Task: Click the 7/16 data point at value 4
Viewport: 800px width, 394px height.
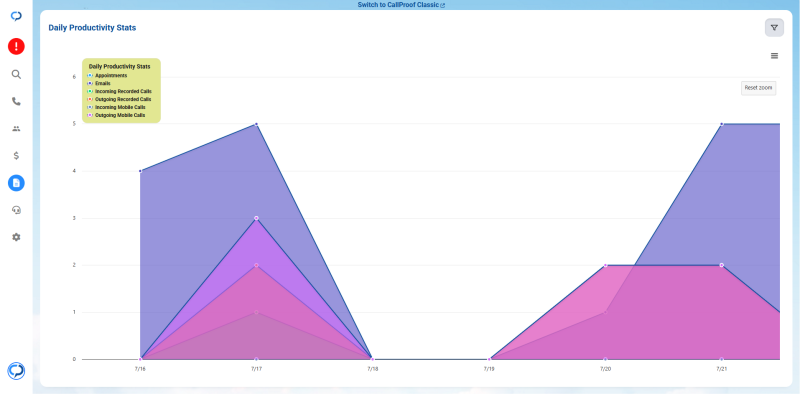Action: coord(140,171)
